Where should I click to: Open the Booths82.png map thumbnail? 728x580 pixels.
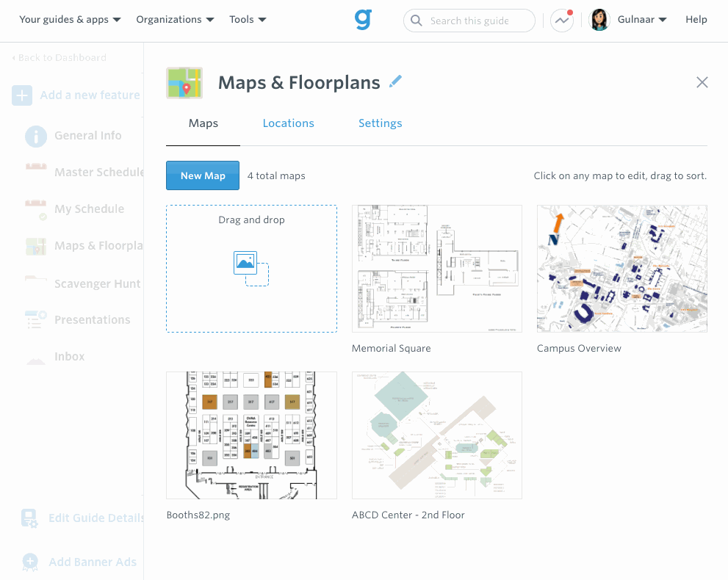coord(252,435)
